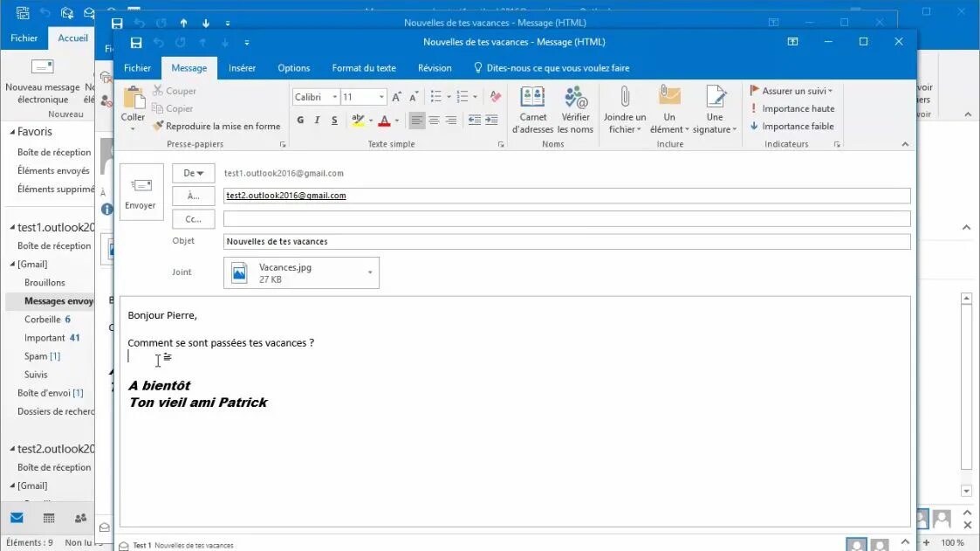Open the Calibri font name dropdown
Screen dimensions: 980x551
pyautogui.click(x=335, y=97)
